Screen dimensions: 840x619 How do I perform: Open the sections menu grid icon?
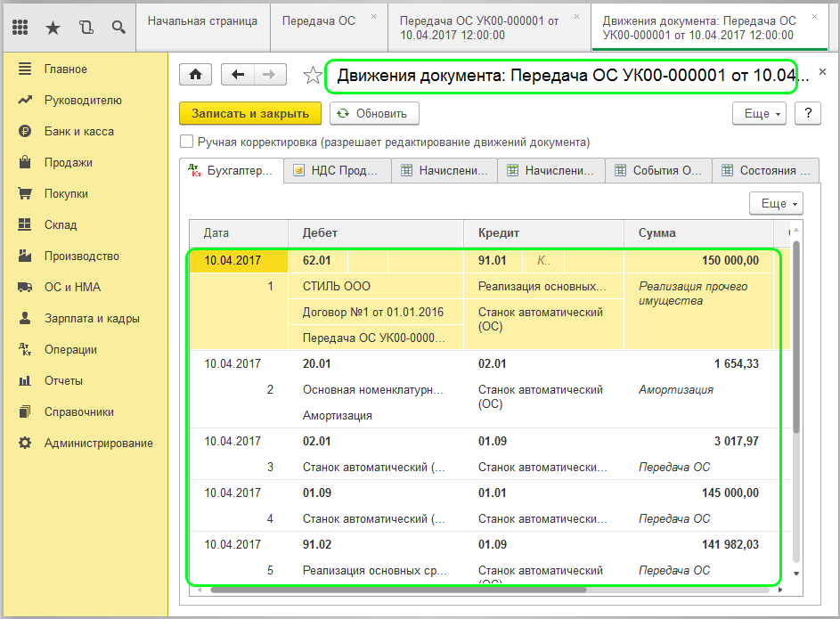coord(20,27)
